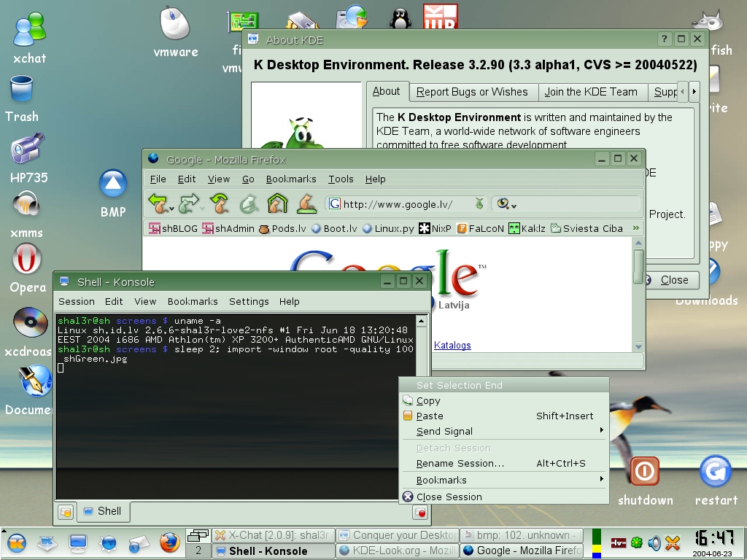747x560 pixels.
Task: Click Firefox Home toolbar icon
Action: pyautogui.click(x=277, y=203)
